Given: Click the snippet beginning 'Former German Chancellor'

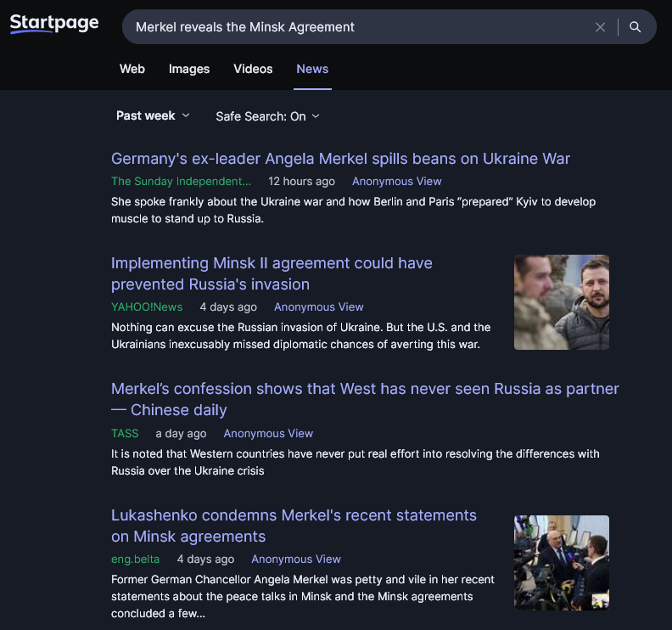Looking at the screenshot, I should click(x=303, y=597).
